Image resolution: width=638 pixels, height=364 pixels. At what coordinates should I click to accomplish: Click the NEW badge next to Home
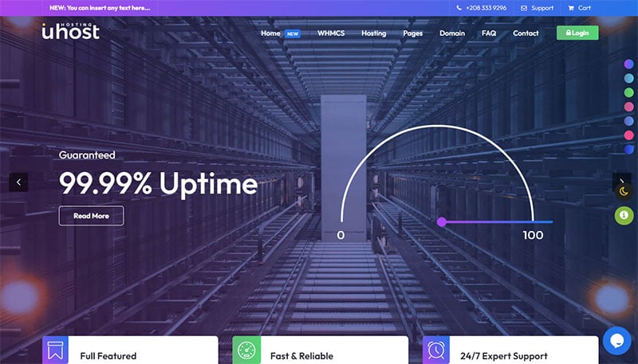pos(293,33)
